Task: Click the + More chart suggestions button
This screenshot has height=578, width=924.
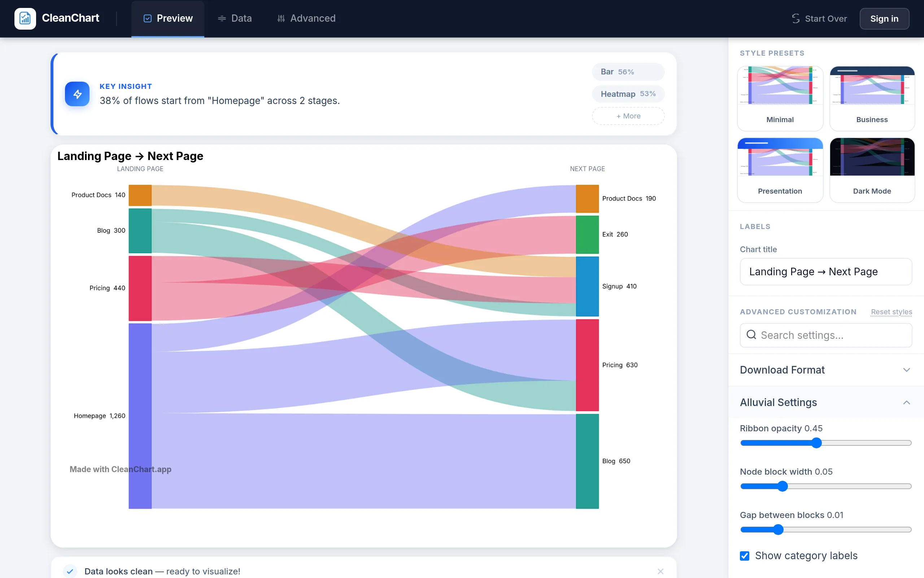Action: [628, 116]
